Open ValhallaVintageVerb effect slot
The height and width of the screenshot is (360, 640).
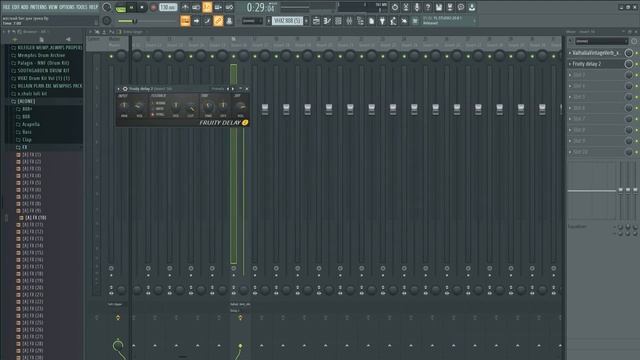[596, 53]
